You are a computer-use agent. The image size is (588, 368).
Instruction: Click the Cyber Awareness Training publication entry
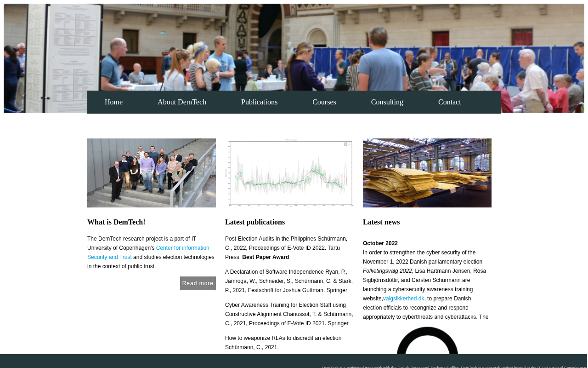(289, 314)
